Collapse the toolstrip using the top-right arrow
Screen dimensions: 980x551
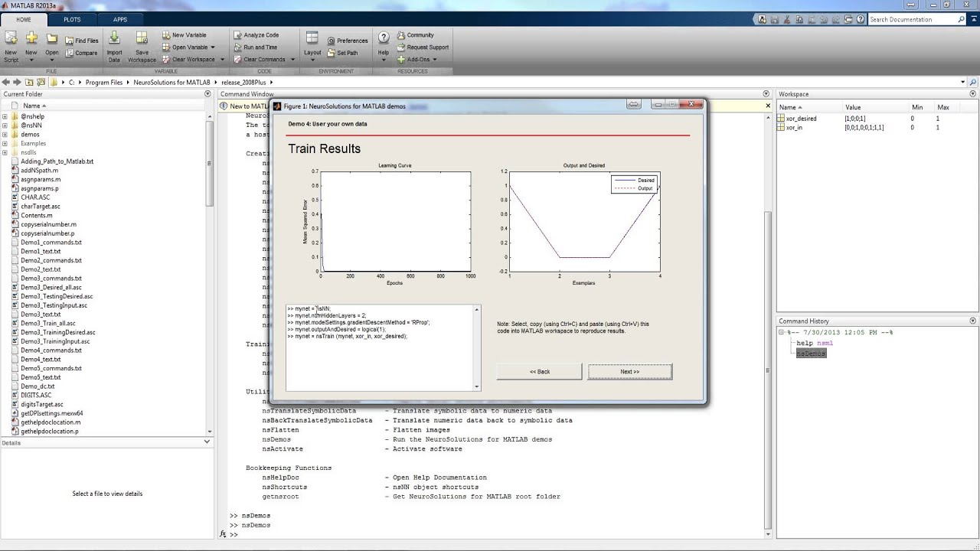[973, 19]
